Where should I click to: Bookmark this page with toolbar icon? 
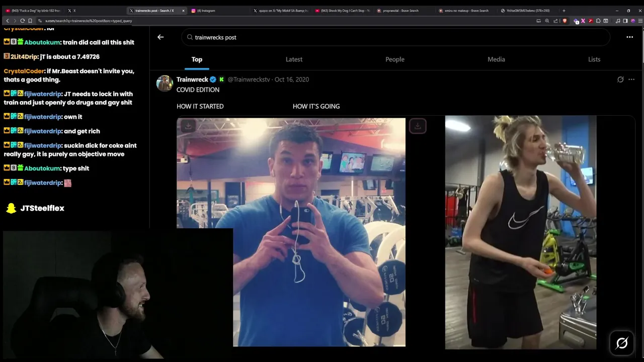click(x=30, y=21)
